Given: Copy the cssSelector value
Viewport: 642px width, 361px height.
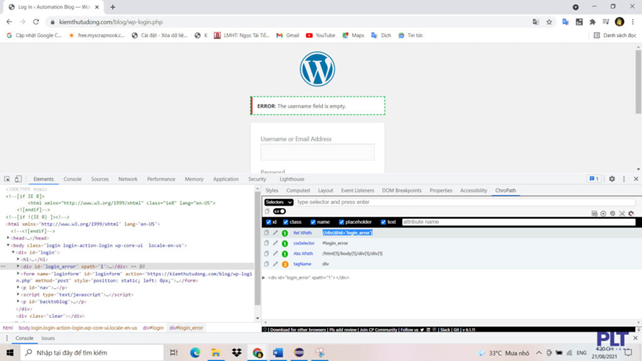Looking at the screenshot, I should (x=266, y=243).
